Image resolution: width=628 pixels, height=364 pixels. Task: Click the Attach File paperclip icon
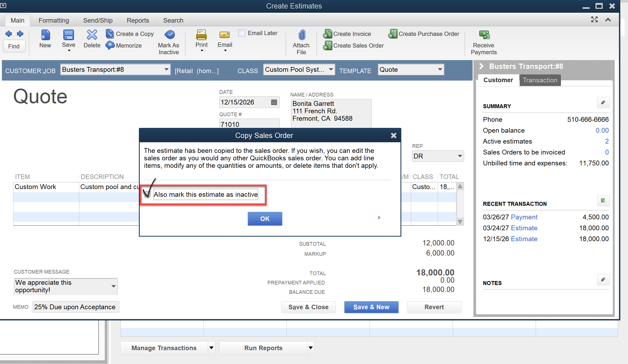click(x=301, y=35)
